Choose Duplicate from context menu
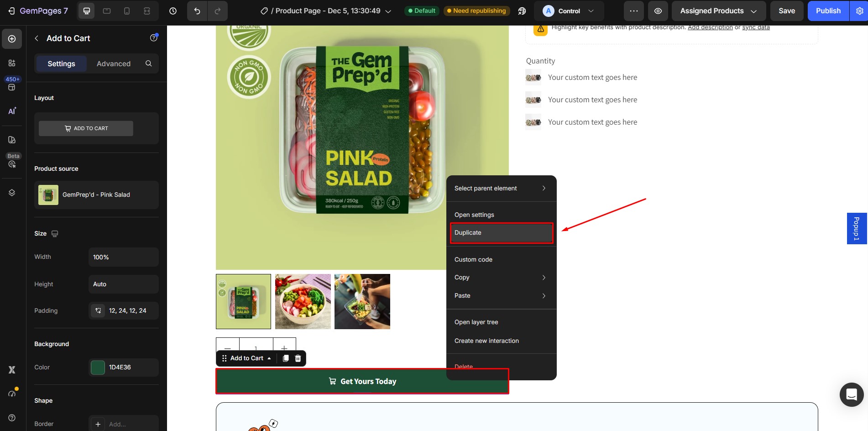 pyautogui.click(x=501, y=233)
